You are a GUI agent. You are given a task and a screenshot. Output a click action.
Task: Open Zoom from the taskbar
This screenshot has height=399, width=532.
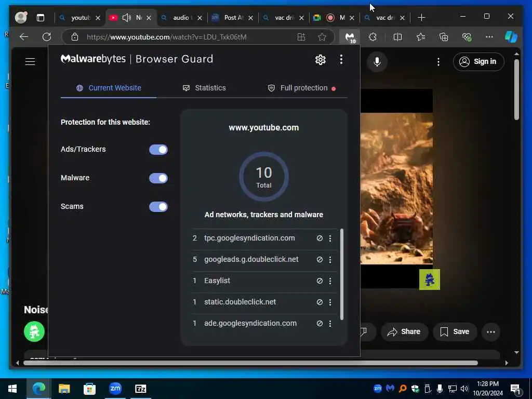[115, 389]
